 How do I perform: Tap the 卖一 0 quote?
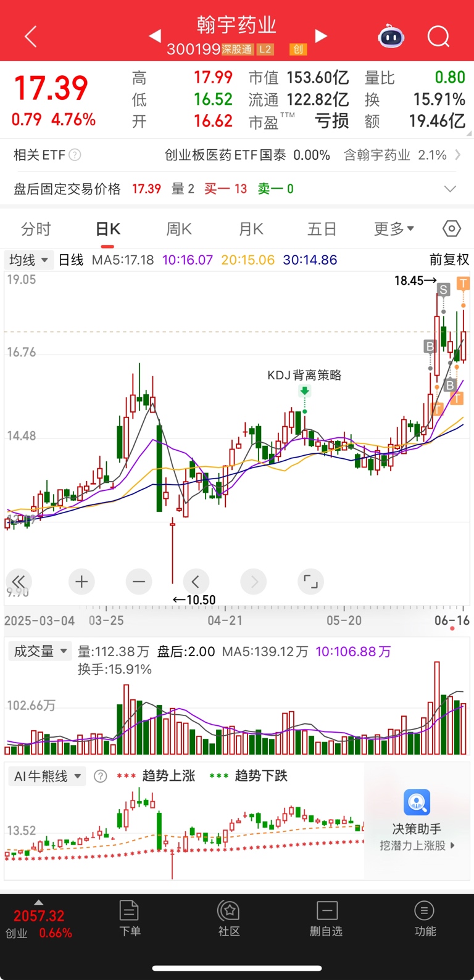[275, 189]
